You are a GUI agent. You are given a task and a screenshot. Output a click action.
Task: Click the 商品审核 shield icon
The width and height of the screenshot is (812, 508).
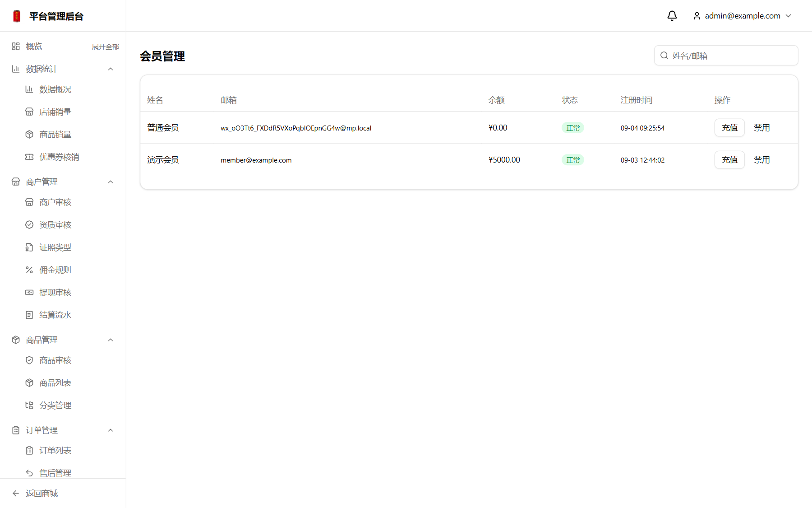pyautogui.click(x=29, y=360)
